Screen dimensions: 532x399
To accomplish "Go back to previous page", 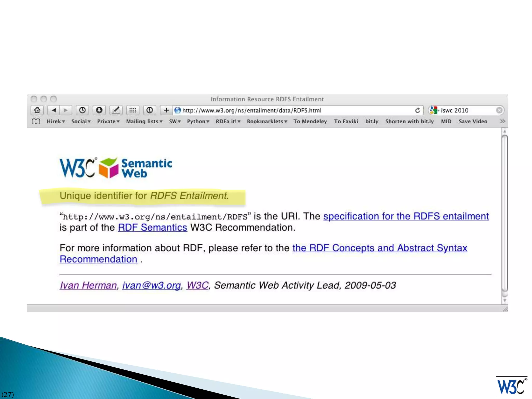I will (54, 110).
